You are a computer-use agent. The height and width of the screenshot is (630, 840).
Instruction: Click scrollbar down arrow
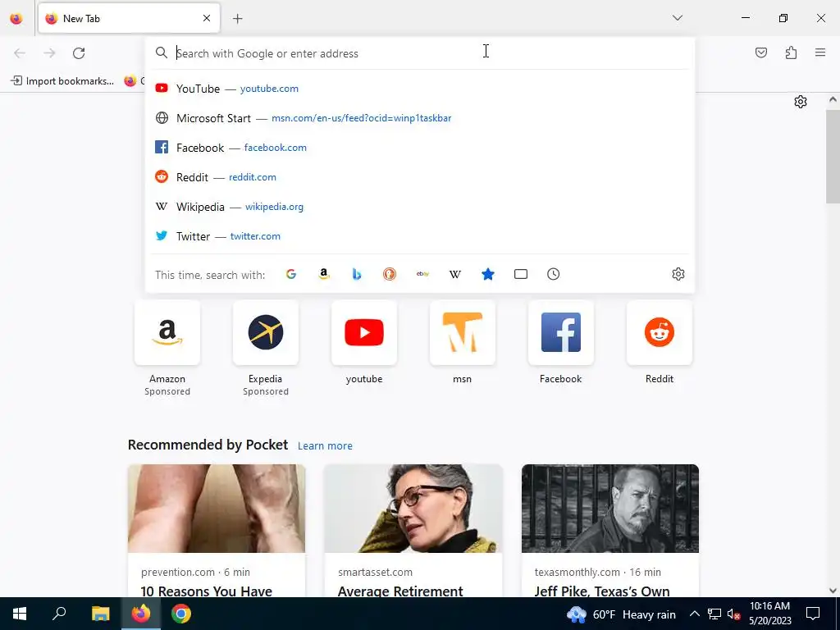click(833, 591)
